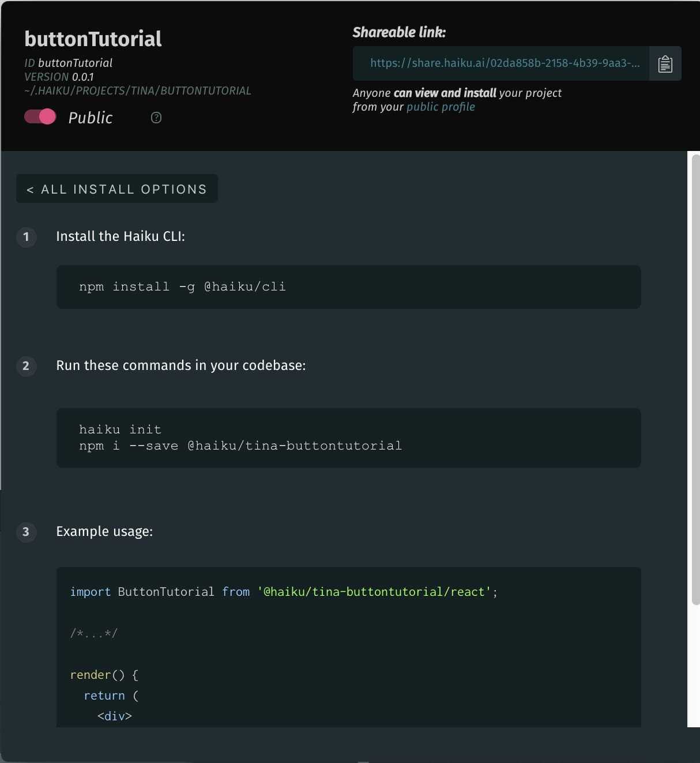Go back to All Install Options
Viewport: 700px width, 763px height.
point(117,189)
